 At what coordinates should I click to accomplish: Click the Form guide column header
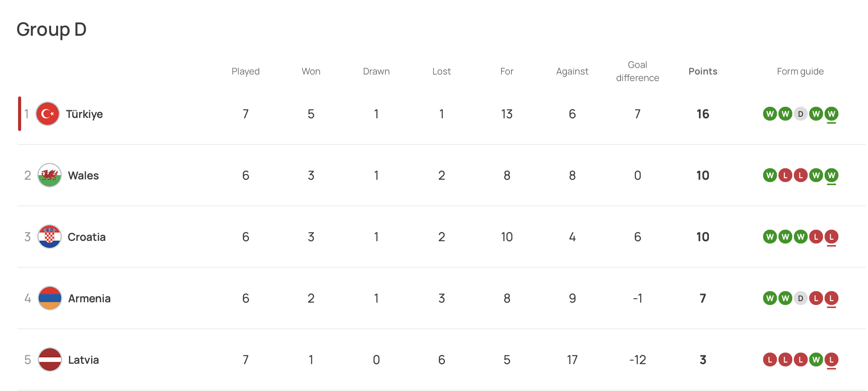tap(800, 71)
